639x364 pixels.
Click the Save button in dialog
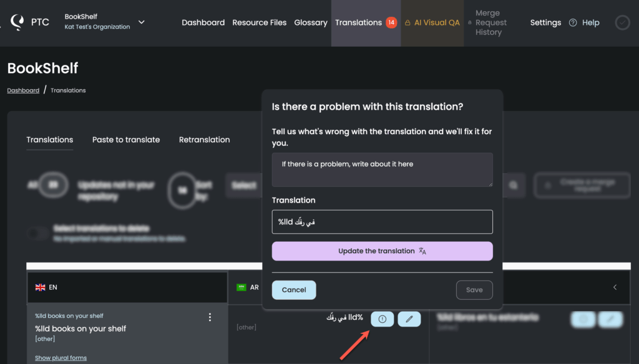click(x=474, y=290)
